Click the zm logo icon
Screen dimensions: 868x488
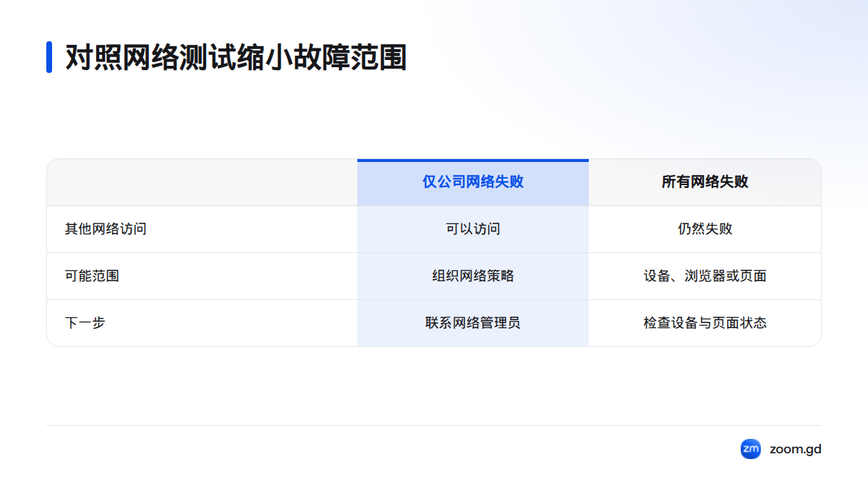coord(751,449)
